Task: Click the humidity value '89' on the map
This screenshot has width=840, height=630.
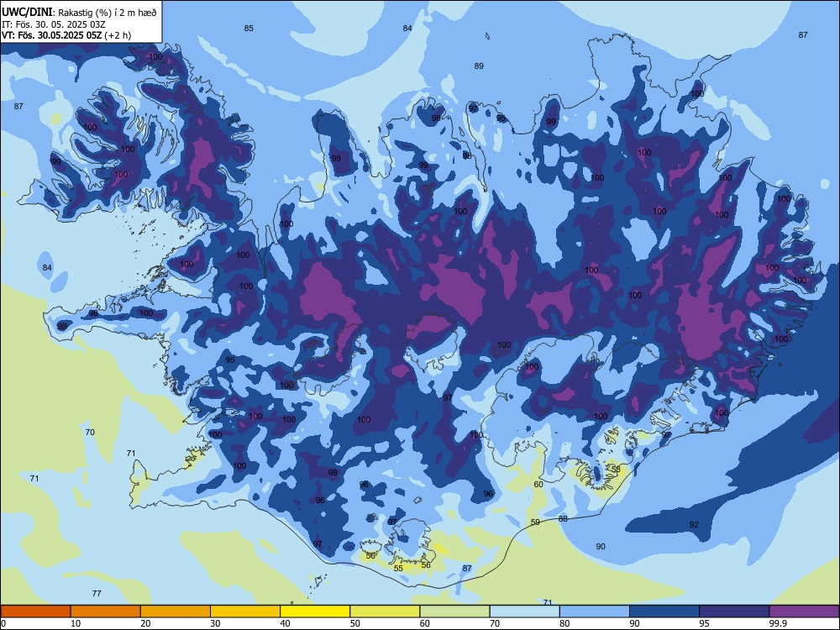Action: coord(479,66)
